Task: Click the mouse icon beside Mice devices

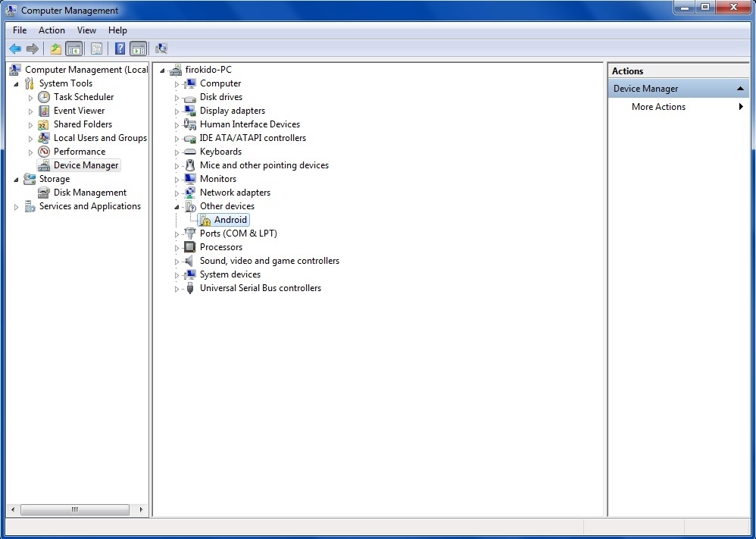Action: click(x=190, y=165)
